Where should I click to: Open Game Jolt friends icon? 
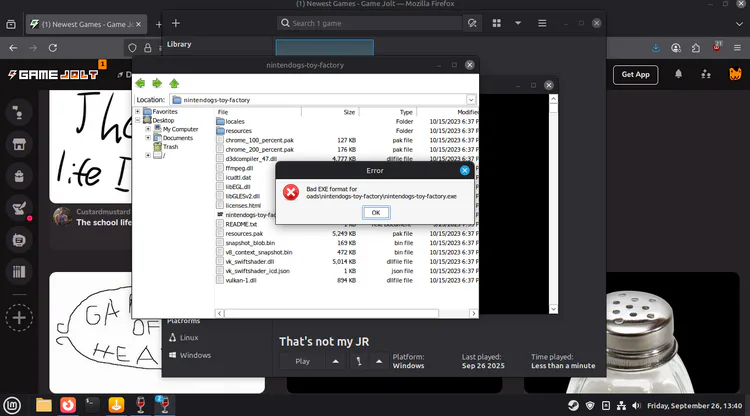tap(706, 74)
